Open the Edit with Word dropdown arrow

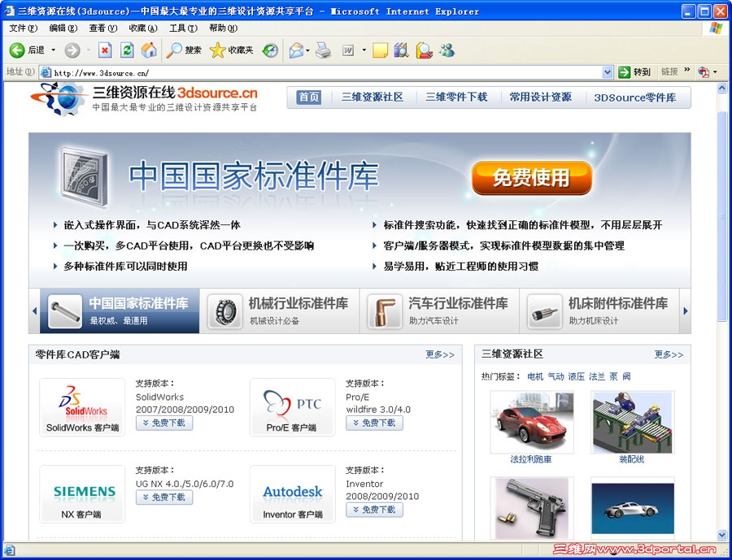pos(364,50)
